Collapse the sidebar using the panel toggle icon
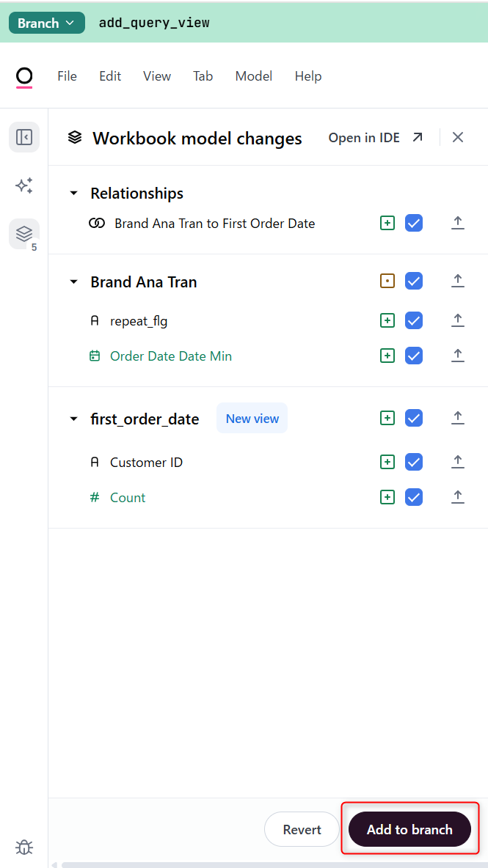The width and height of the screenshot is (488, 868). click(24, 137)
